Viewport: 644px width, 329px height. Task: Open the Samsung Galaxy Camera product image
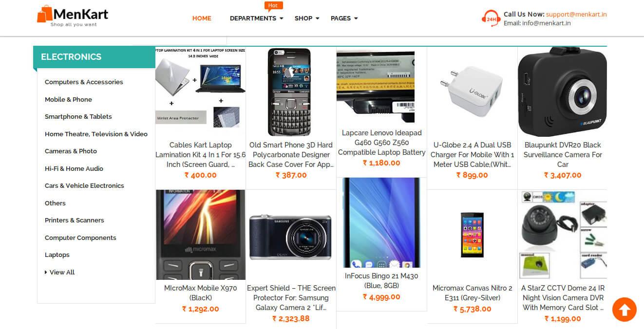(x=291, y=237)
